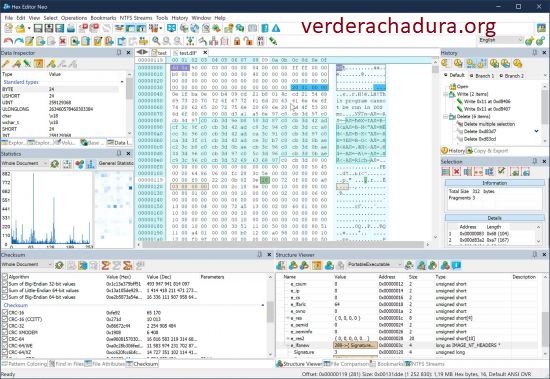Open the dropdown arrow beside the Open folder icon
The width and height of the screenshot is (550, 379).
tap(29, 28)
